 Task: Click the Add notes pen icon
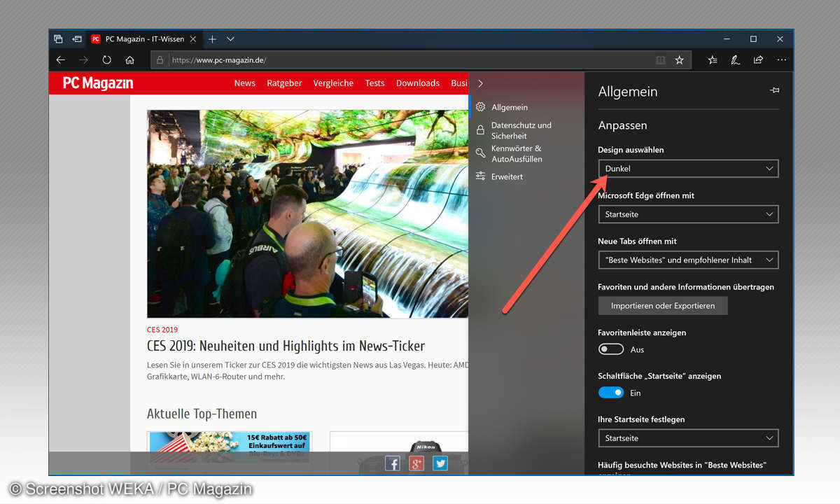[735, 60]
